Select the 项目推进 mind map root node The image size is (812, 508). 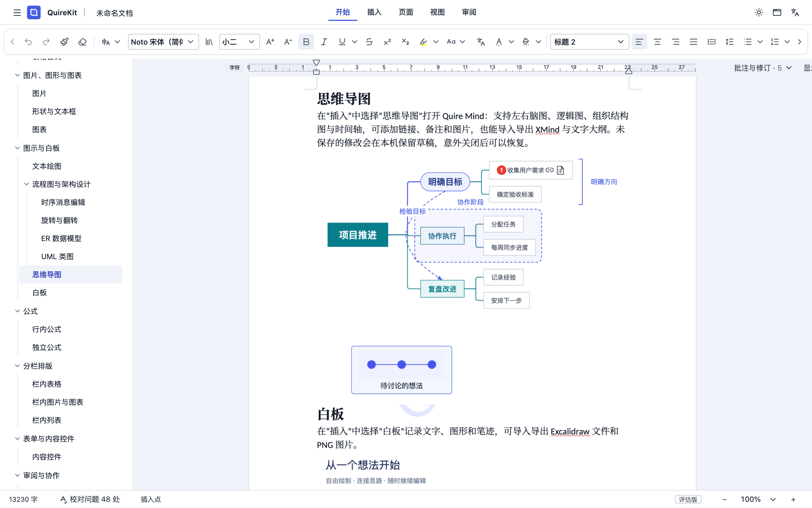pos(358,235)
